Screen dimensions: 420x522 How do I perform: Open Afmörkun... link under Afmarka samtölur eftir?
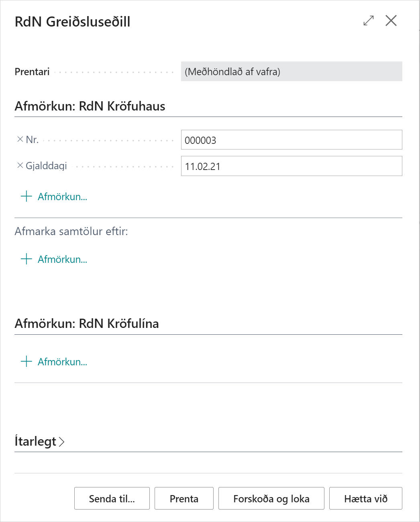click(x=63, y=260)
